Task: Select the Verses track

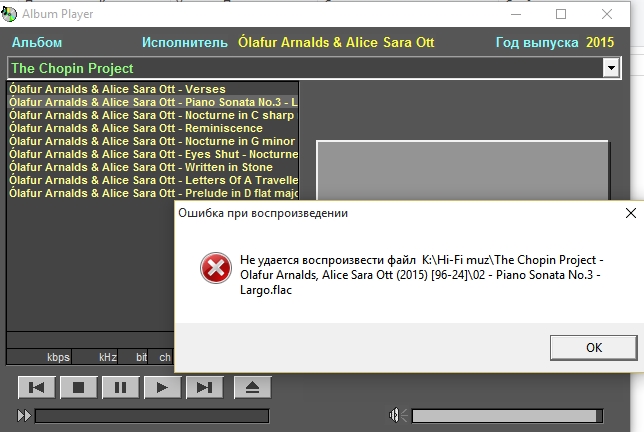Action: [x=152, y=89]
